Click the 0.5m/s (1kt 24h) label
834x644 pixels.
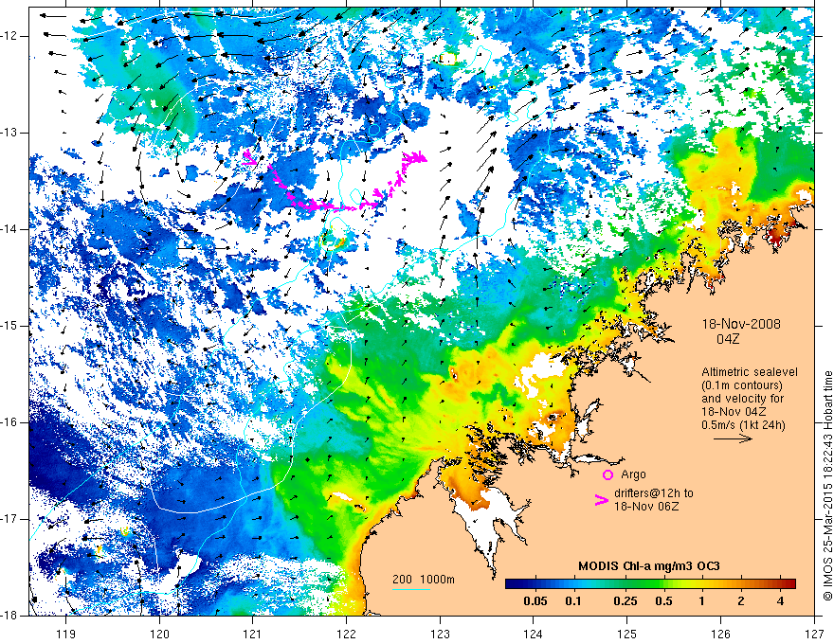coord(743,424)
